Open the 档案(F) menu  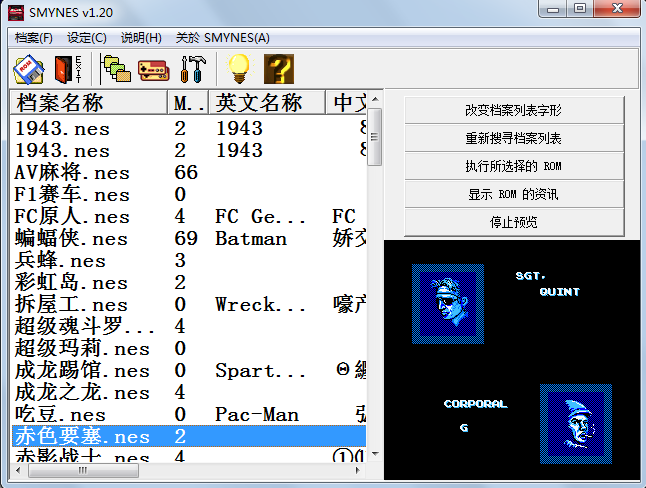(x=34, y=38)
